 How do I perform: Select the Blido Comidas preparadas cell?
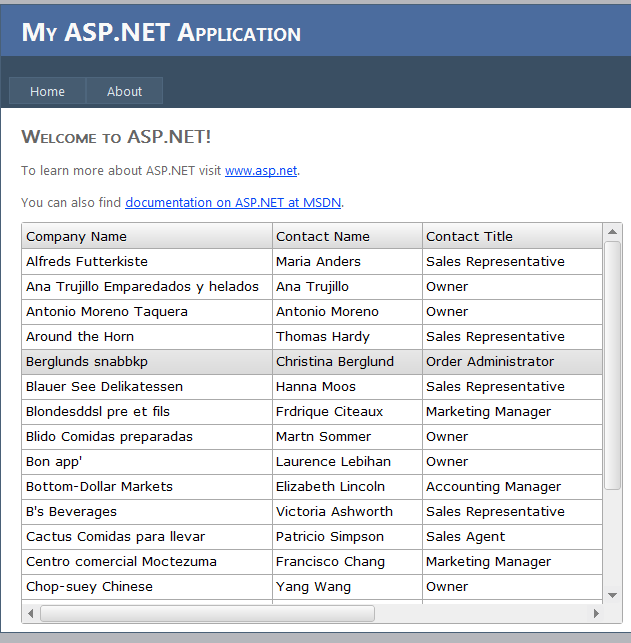pyautogui.click(x=147, y=437)
